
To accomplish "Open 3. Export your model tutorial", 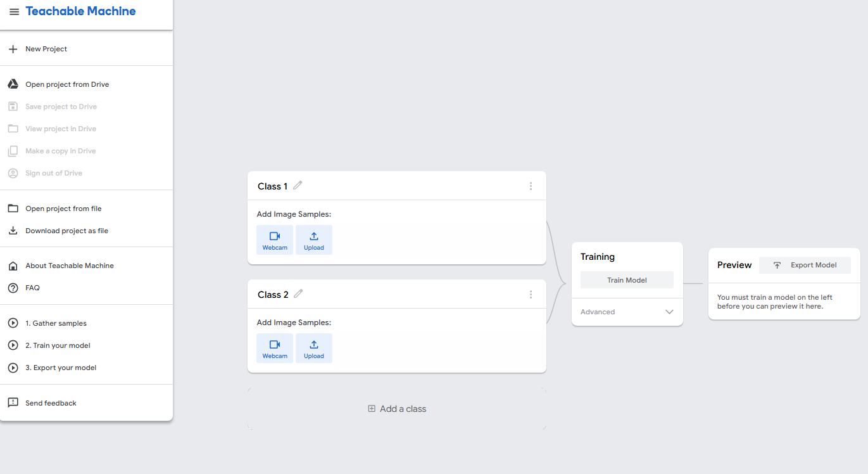I will point(61,368).
